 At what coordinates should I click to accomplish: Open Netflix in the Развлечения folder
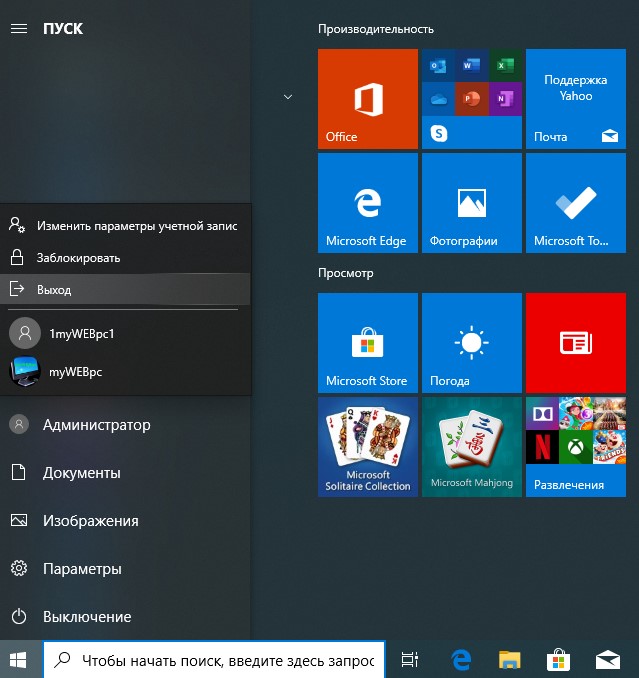[x=542, y=447]
